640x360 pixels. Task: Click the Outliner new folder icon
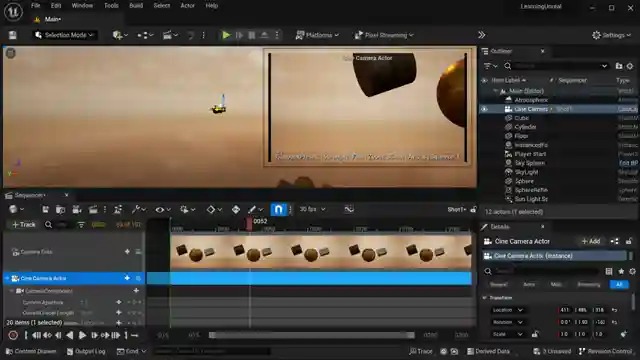[619, 66]
